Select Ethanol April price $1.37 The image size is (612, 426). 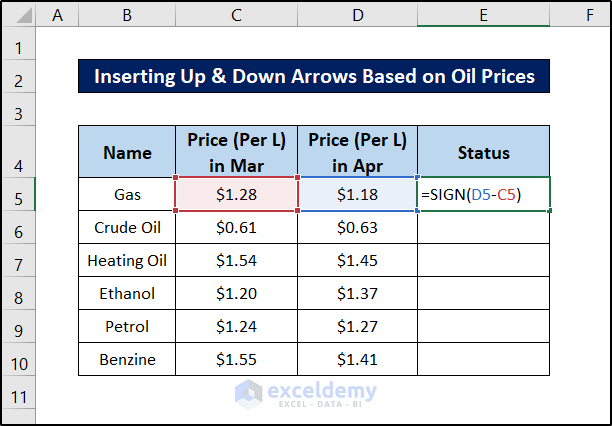tap(357, 293)
